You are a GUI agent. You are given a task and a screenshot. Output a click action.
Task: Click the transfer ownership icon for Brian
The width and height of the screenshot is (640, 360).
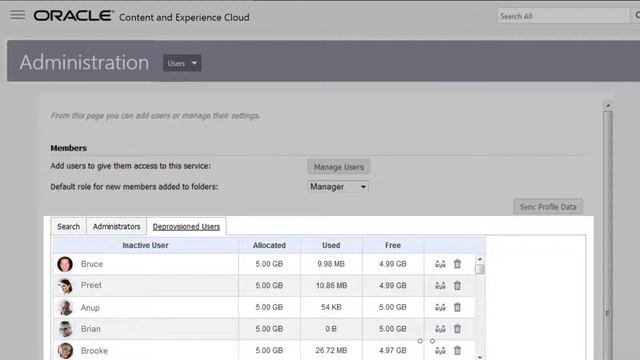(x=440, y=329)
